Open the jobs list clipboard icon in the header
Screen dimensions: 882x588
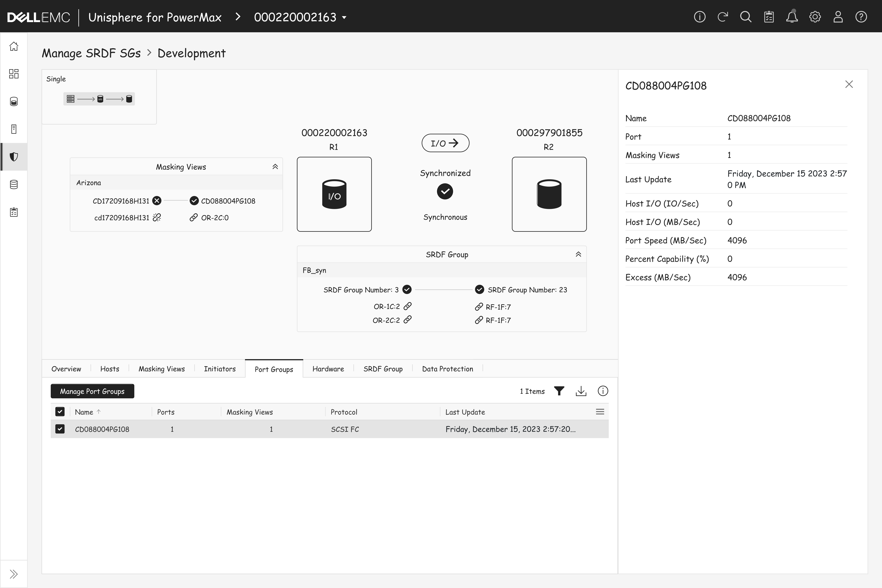769,17
